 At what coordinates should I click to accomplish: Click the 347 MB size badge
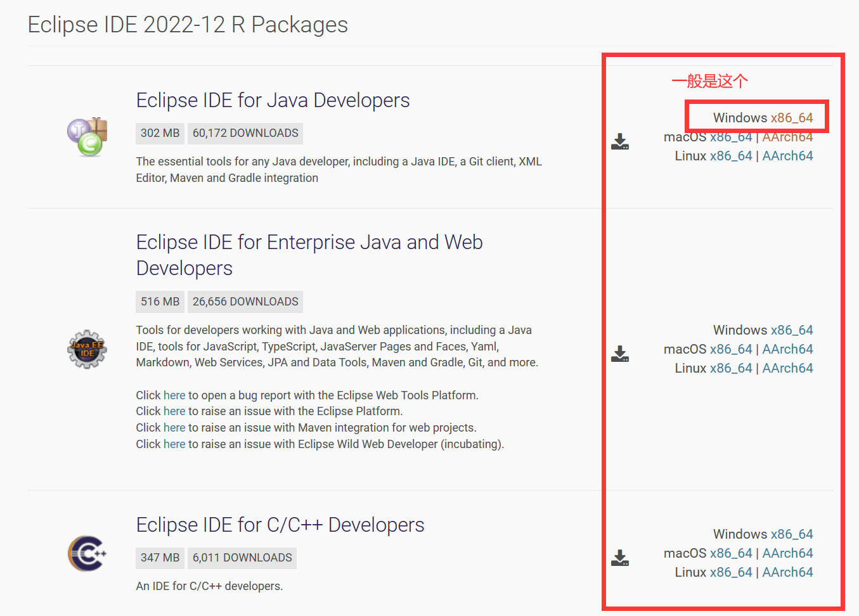[160, 558]
